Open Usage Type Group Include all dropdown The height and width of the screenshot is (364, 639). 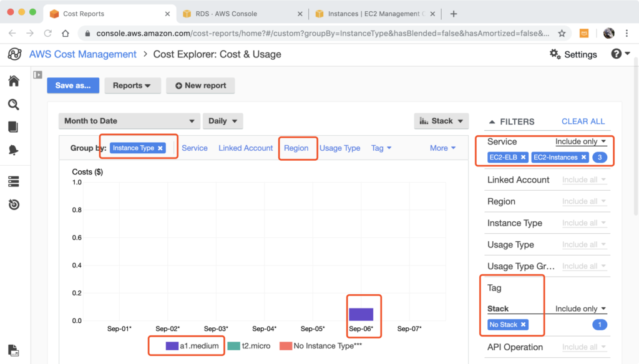pos(584,266)
